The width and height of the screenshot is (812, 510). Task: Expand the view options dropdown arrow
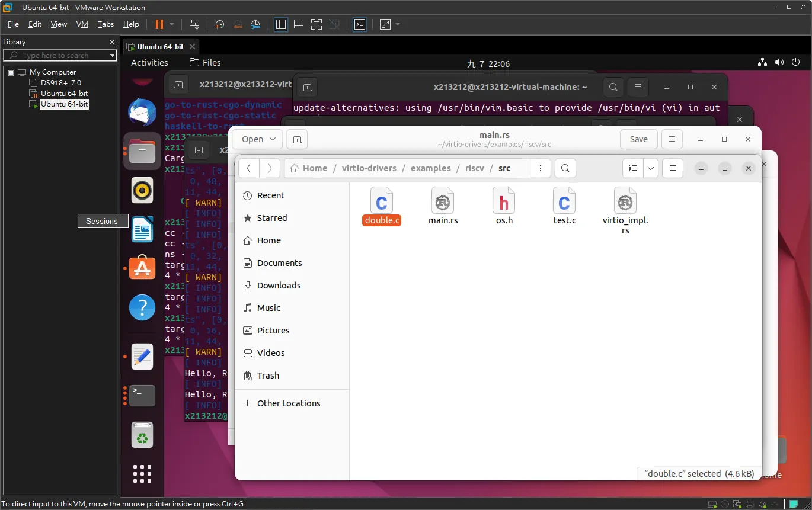point(651,168)
